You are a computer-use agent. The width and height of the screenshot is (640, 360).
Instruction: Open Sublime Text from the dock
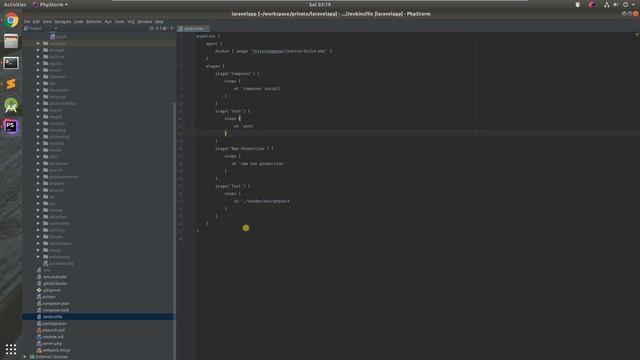(x=11, y=84)
